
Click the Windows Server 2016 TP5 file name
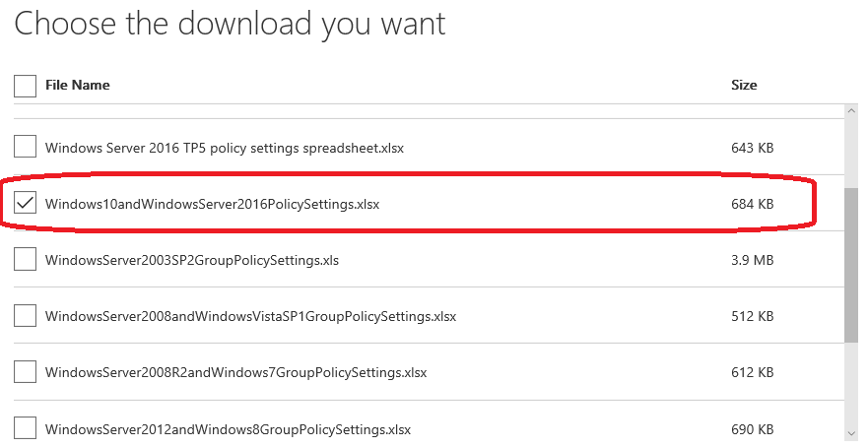point(225,148)
